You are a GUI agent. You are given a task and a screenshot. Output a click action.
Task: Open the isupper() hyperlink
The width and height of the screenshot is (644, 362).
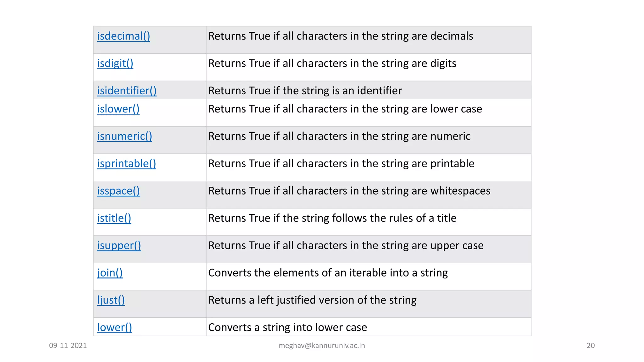click(119, 246)
